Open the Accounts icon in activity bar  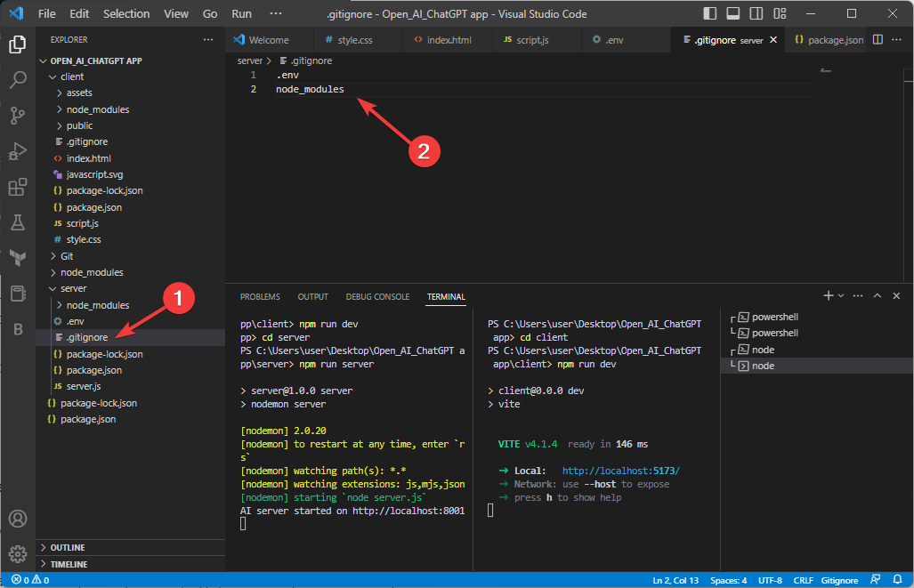tap(18, 519)
